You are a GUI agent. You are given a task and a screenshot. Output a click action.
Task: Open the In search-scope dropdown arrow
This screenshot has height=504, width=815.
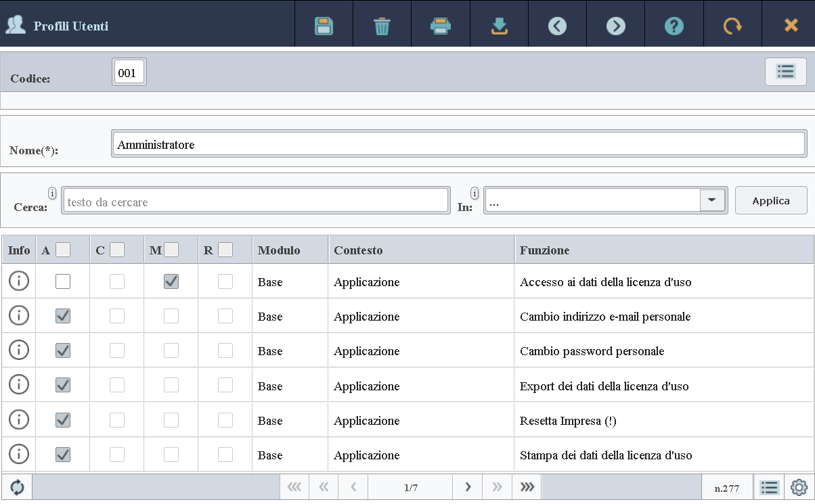point(712,200)
